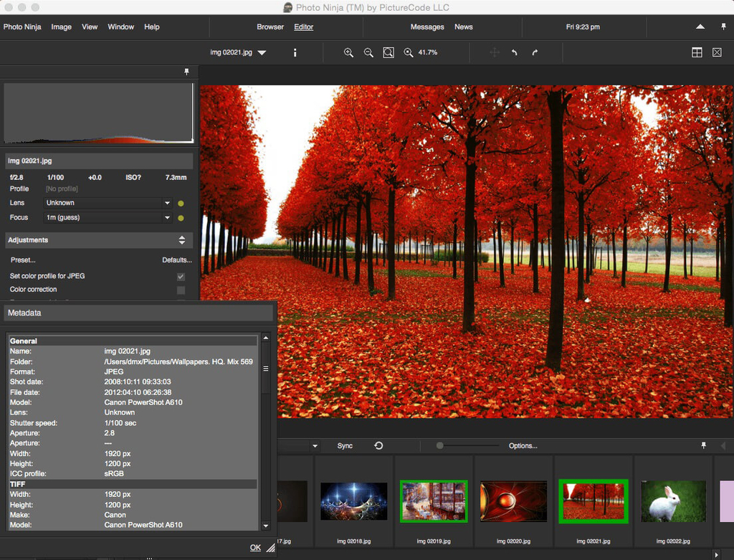Screen dimensions: 734x560
Task: Click the fit-to-window zoom icon
Action: pyautogui.click(x=389, y=52)
